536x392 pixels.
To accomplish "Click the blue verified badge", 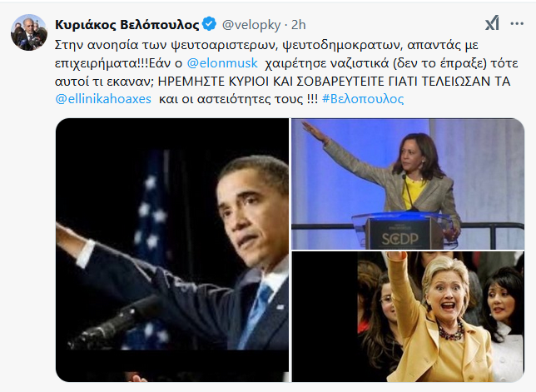I will [209, 24].
